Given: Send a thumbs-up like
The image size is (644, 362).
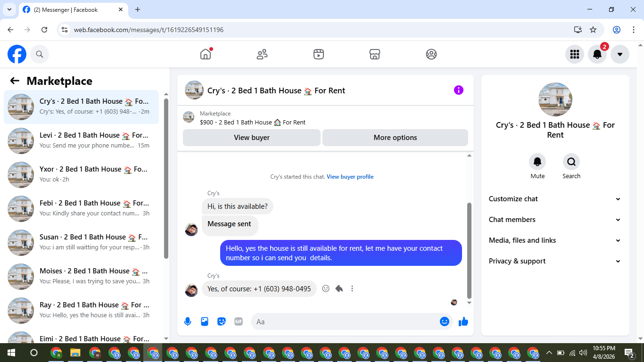Looking at the screenshot, I should click(x=463, y=321).
